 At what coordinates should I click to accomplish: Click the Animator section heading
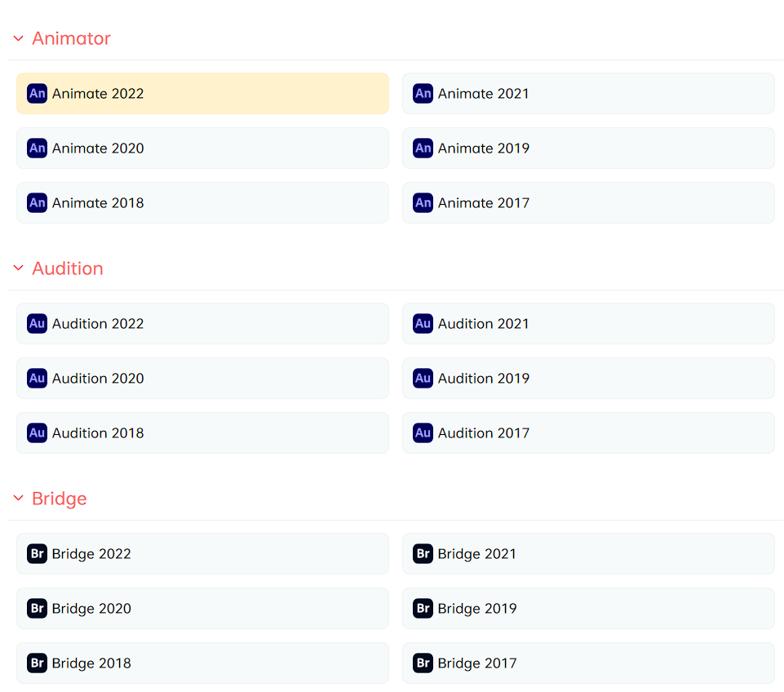pyautogui.click(x=71, y=38)
